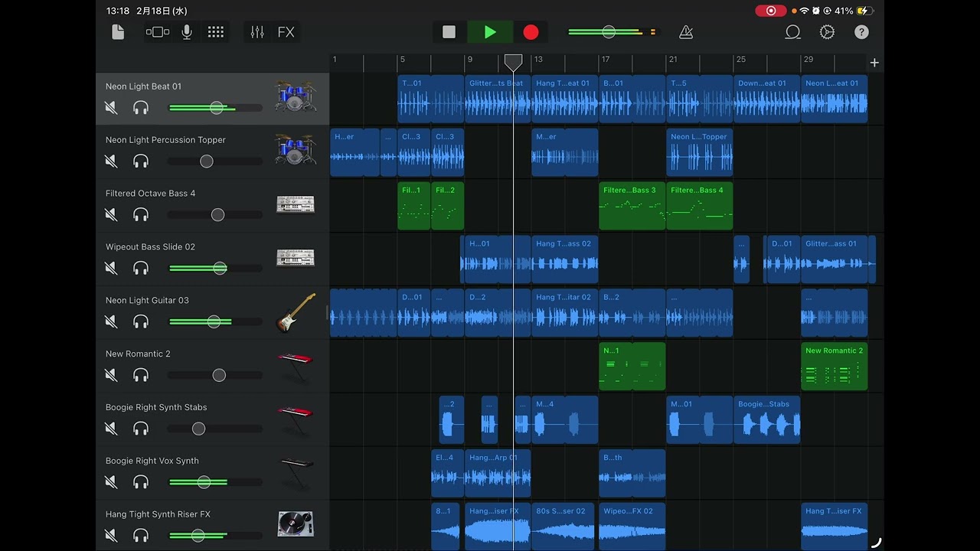Adjust the master volume slider

point(609,32)
